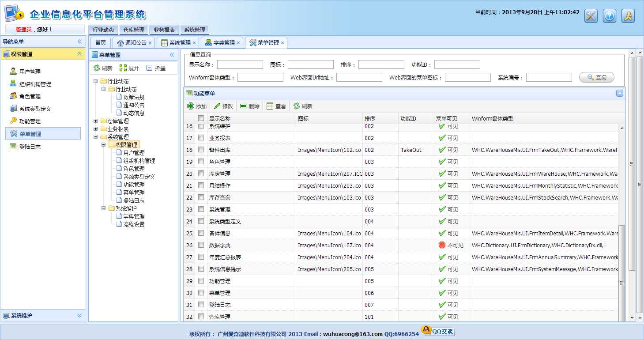Click 展开 to expand the menu tree
644x340 pixels.
click(x=129, y=68)
